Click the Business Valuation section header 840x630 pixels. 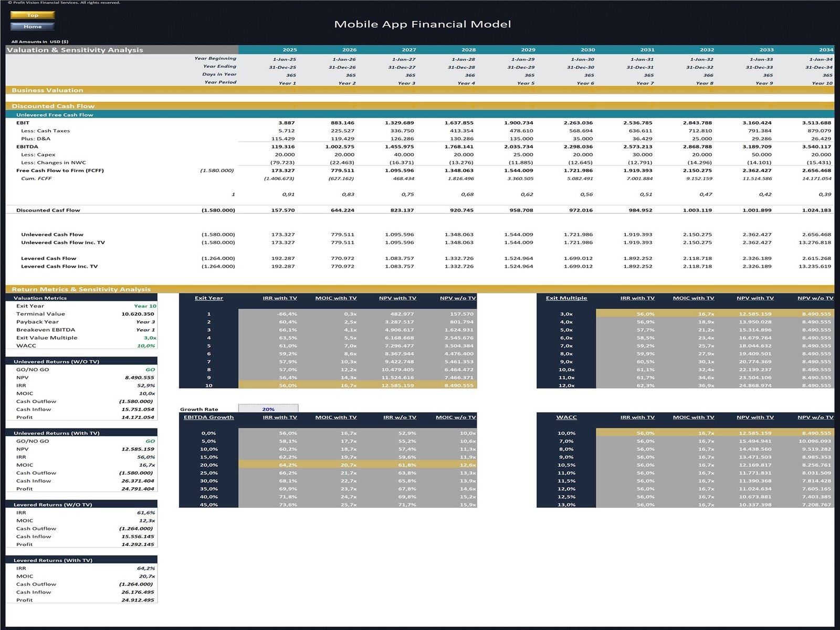click(48, 90)
